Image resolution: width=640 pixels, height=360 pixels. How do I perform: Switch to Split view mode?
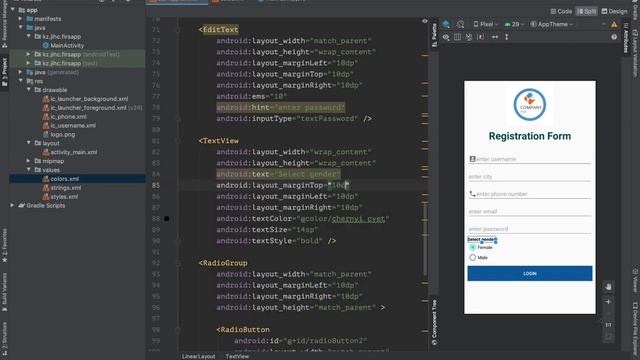586,11
